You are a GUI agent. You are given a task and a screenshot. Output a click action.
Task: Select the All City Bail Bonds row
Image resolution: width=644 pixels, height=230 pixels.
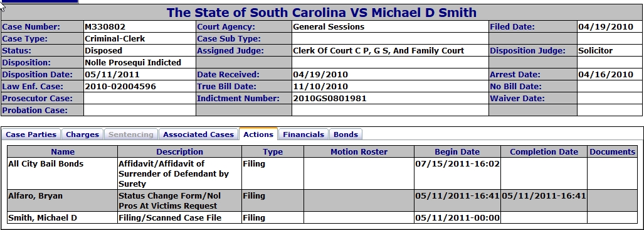(x=322, y=173)
